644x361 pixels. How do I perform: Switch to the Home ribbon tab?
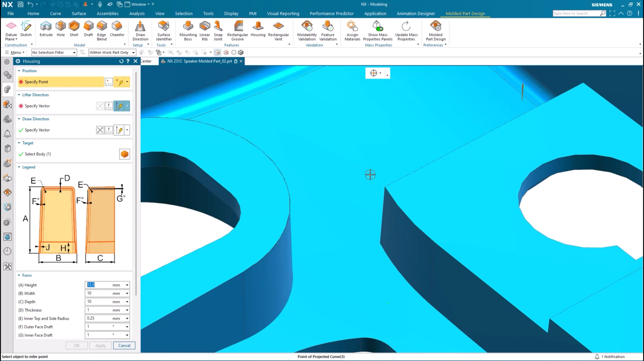(33, 13)
